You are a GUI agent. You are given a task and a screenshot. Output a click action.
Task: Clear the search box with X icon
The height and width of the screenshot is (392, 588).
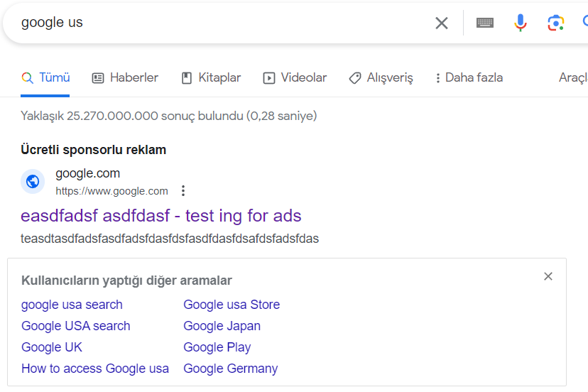coord(442,23)
